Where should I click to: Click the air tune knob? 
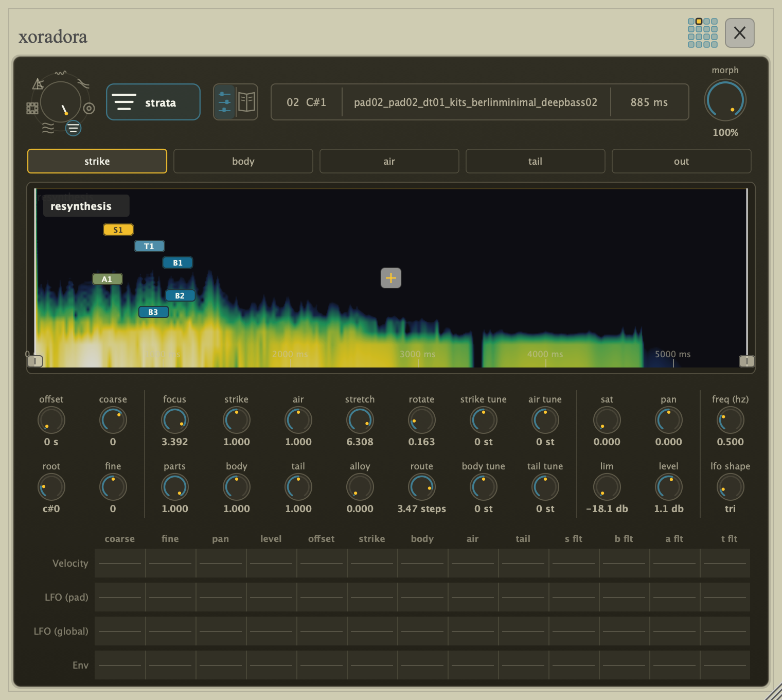point(545,420)
